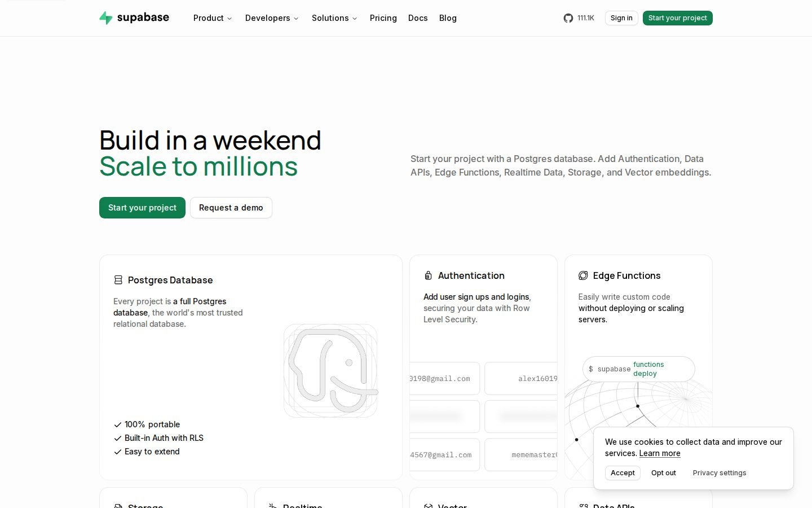Click 'Built-in Auth with RLS' text
The width and height of the screenshot is (812, 508).
coord(164,438)
